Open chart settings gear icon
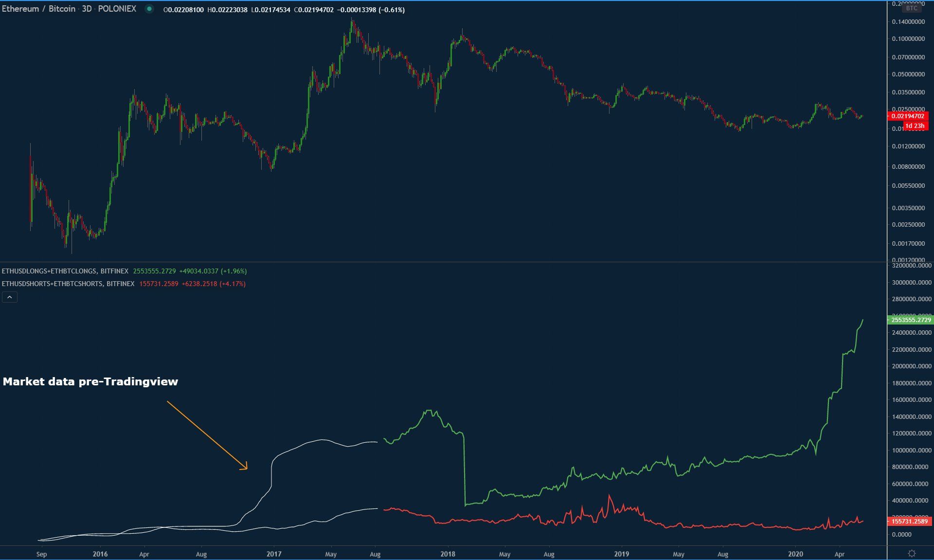Viewport: 934px width, 560px height. pos(912,554)
